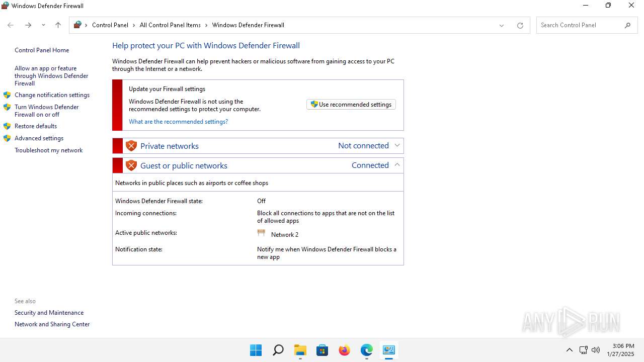Open Change notification settings

click(52, 95)
